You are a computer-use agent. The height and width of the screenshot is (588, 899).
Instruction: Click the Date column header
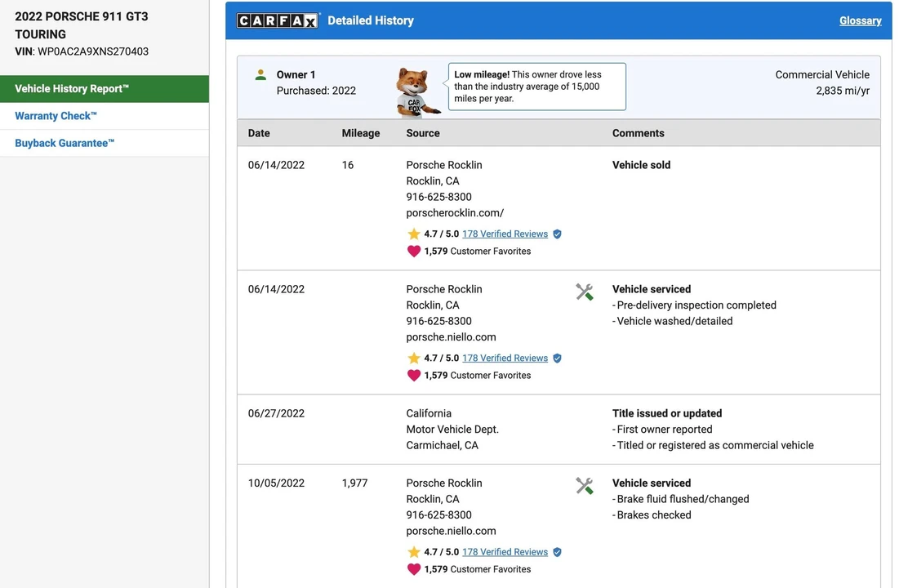[259, 133]
